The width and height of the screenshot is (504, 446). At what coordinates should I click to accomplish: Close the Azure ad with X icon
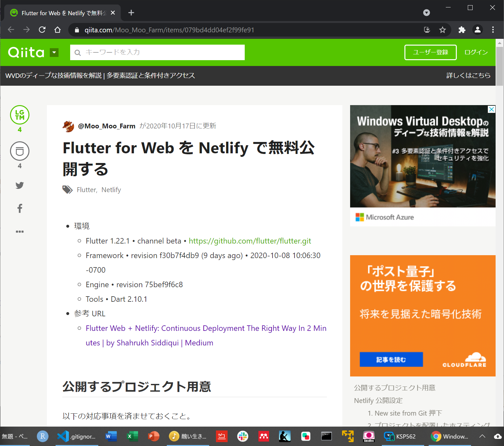click(491, 109)
